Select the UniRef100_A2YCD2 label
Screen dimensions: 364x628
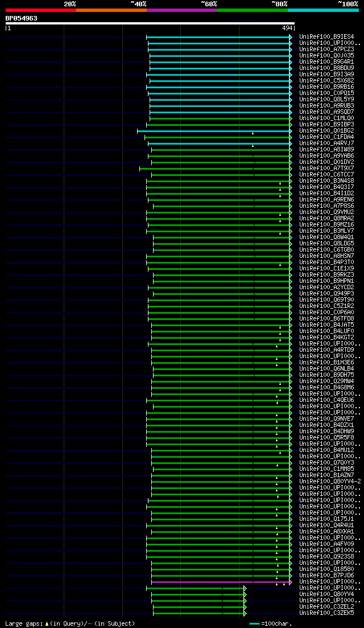click(x=326, y=287)
